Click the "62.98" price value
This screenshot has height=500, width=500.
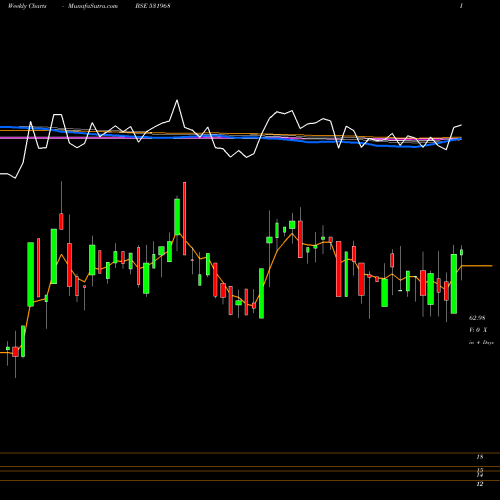coord(477,318)
